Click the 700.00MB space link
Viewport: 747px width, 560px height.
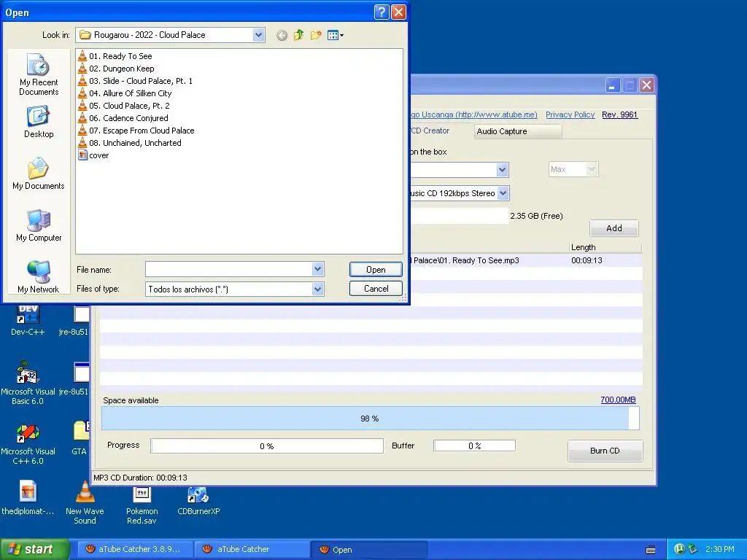pos(618,400)
